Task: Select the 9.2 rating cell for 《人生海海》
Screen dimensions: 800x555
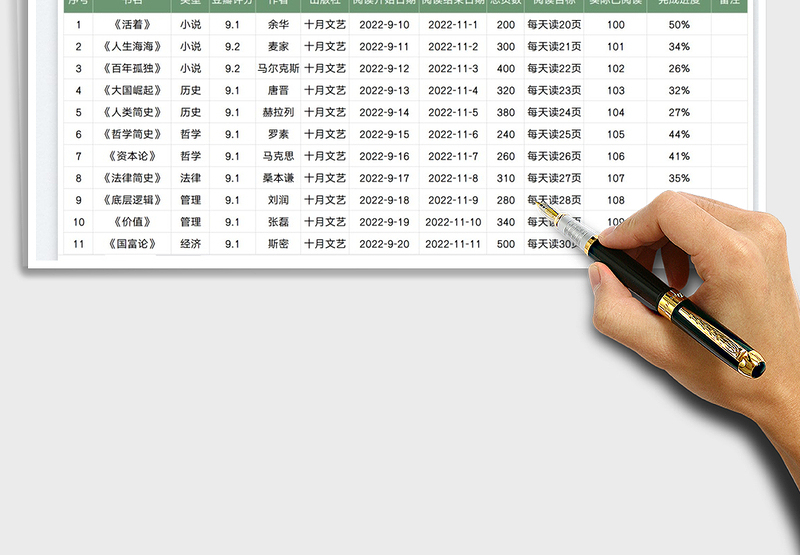Action: 232,47
